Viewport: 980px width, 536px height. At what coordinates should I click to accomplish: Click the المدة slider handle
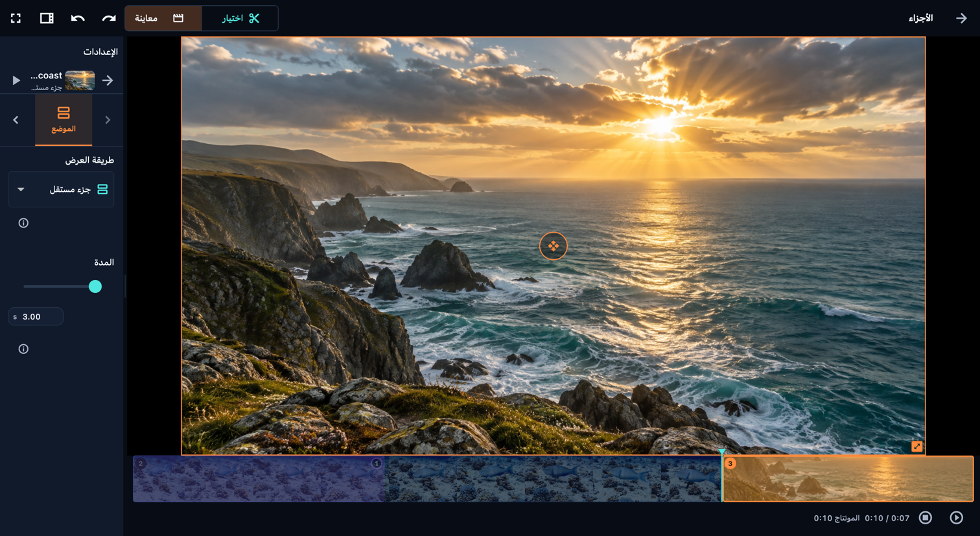tap(95, 286)
